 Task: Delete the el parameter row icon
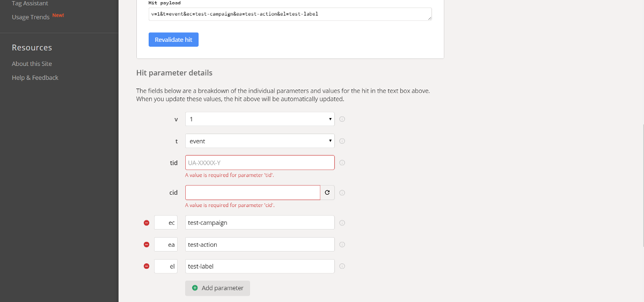point(147,267)
